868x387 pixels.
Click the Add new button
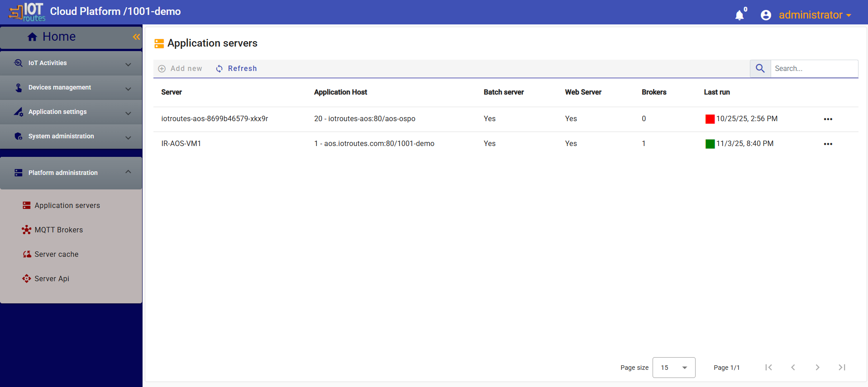180,68
